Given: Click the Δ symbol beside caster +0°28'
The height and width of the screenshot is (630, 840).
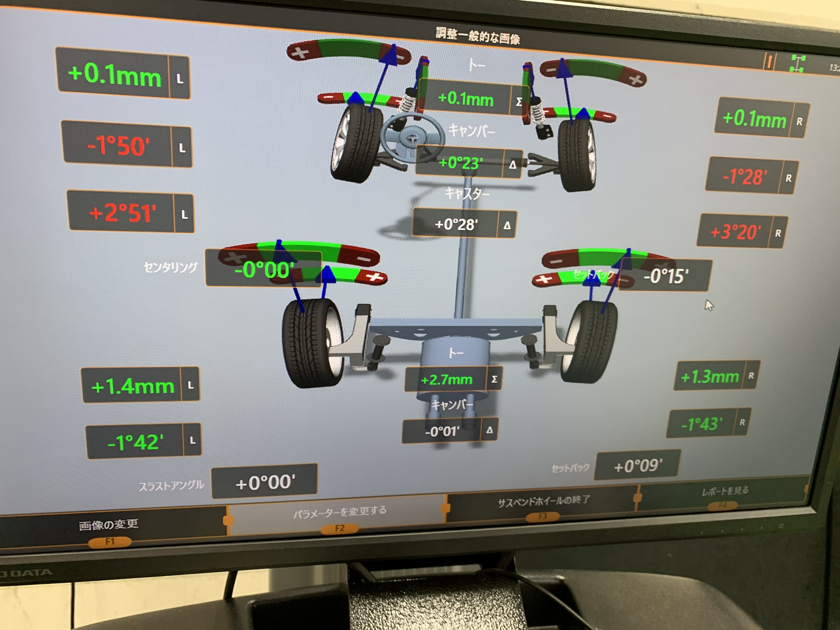Looking at the screenshot, I should [x=507, y=226].
